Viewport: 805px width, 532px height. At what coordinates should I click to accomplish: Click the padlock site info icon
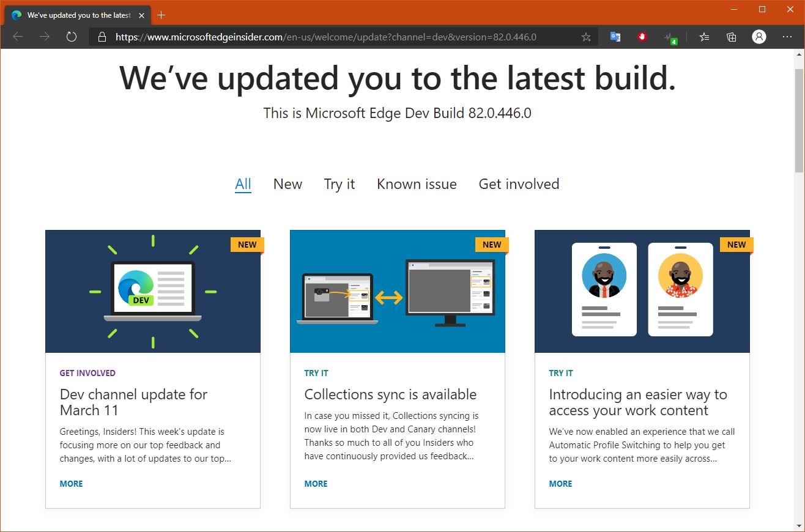[102, 37]
